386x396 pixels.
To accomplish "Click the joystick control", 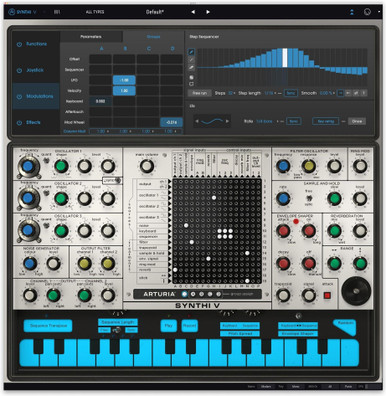I will 356,291.
